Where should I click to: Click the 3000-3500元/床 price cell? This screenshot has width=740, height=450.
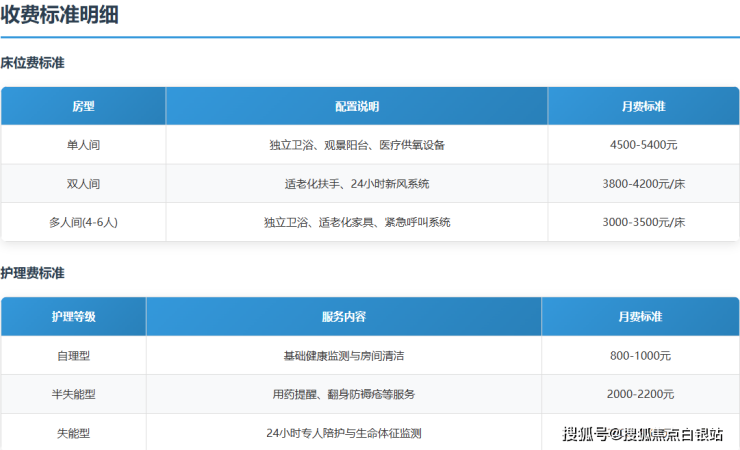643,222
